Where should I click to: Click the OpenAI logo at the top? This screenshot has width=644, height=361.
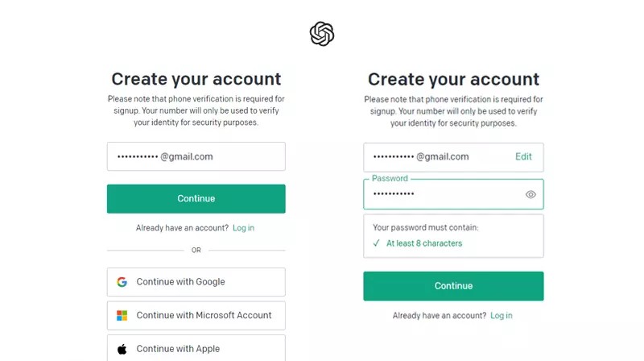(322, 34)
